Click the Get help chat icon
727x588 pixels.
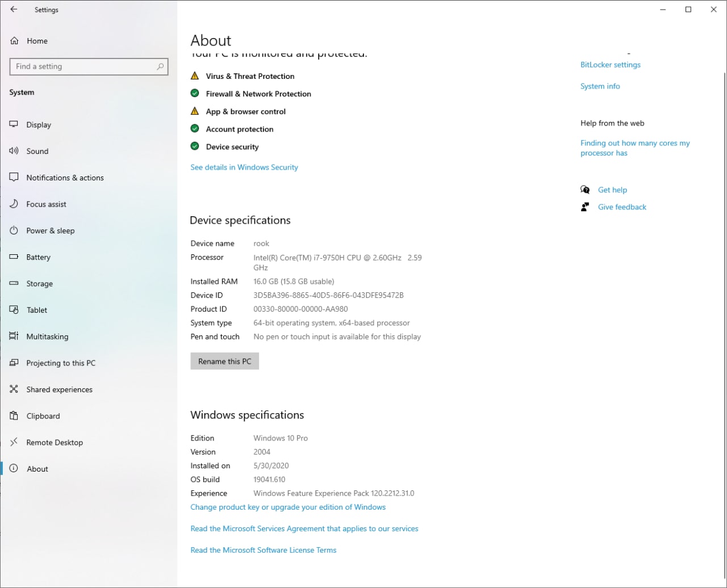pyautogui.click(x=585, y=190)
